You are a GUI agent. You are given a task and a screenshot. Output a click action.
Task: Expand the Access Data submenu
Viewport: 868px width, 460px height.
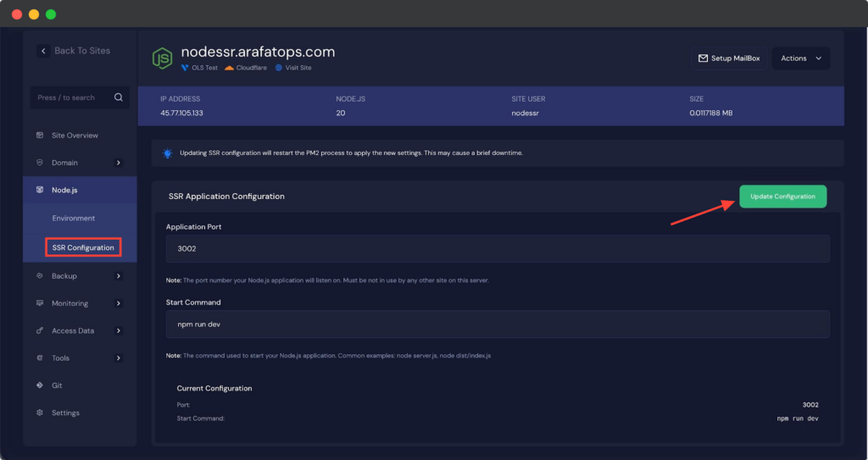[x=118, y=330]
